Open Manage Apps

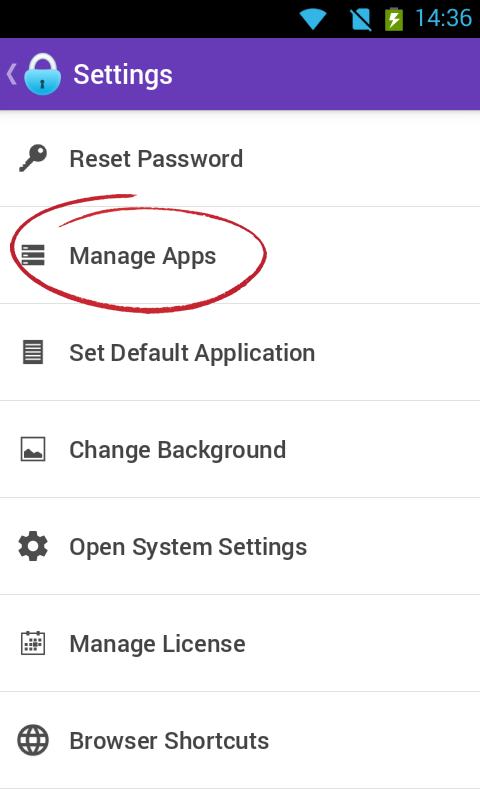240,255
